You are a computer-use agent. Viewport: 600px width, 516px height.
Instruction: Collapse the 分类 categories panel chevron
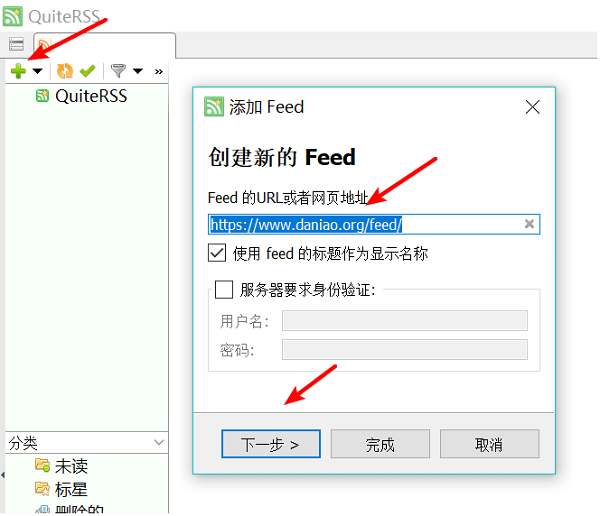(159, 443)
